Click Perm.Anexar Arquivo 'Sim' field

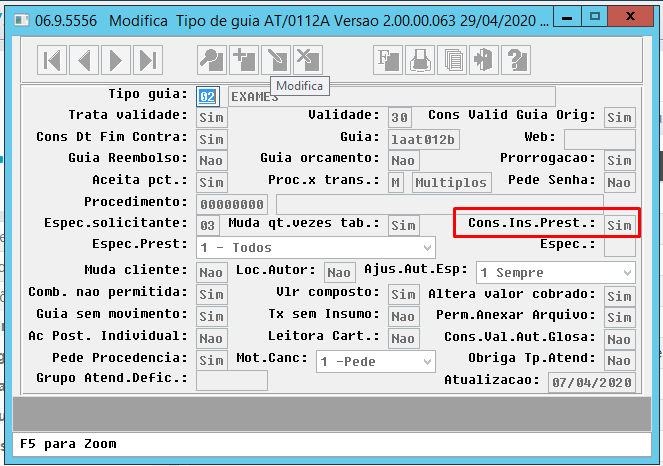coord(620,318)
